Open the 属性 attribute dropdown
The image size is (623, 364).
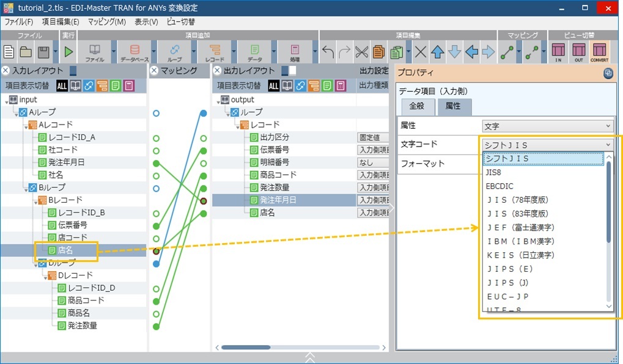(547, 126)
